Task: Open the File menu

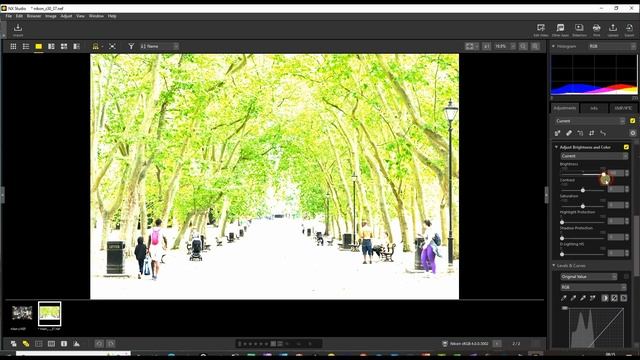Action: tap(9, 16)
